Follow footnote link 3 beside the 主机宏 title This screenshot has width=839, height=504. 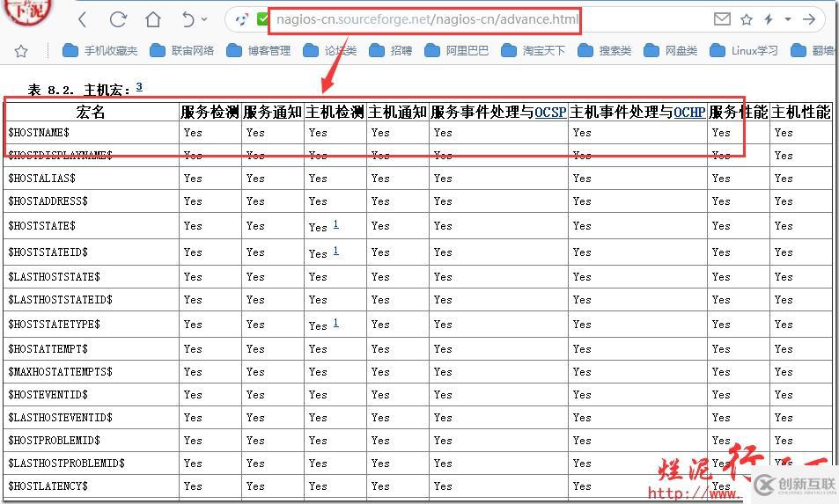(139, 86)
